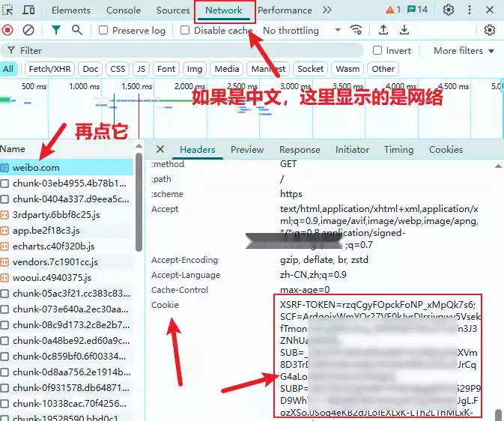Screen dimensions: 504x421
Task: Open the inspect element picker tool
Action: [8, 10]
